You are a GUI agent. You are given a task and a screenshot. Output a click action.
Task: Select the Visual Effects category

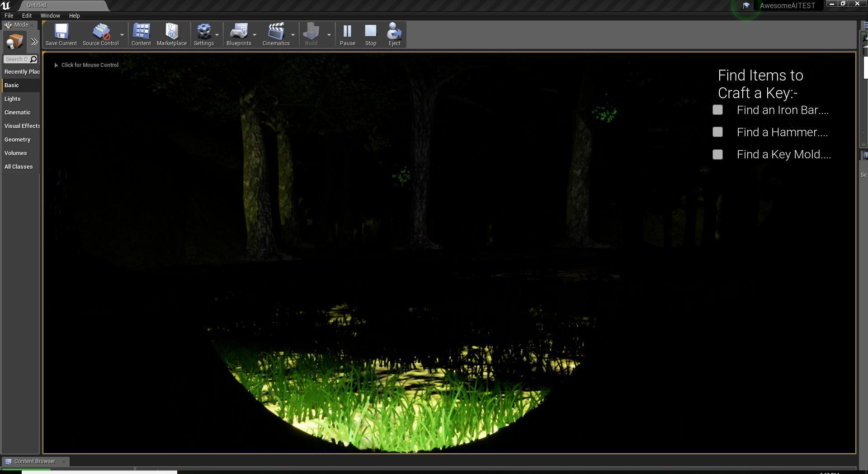click(x=21, y=126)
